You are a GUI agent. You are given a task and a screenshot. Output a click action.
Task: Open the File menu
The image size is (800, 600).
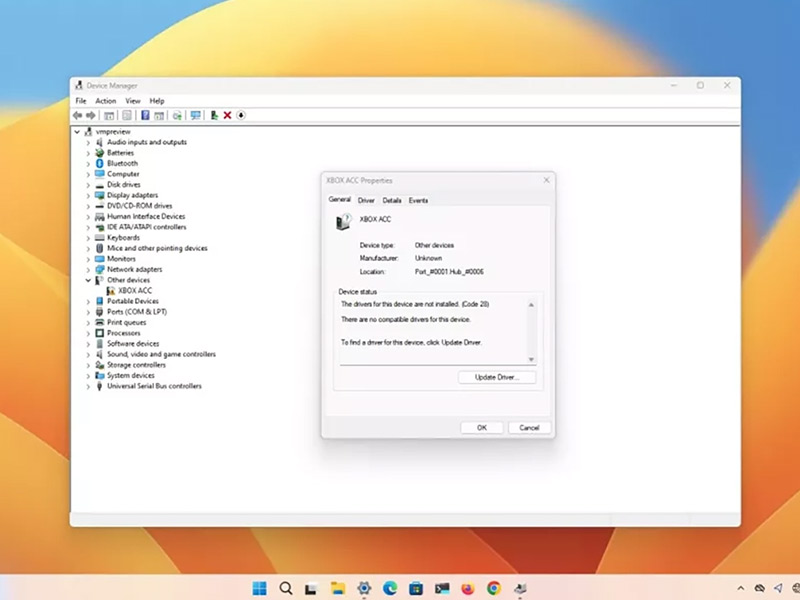[x=81, y=101]
